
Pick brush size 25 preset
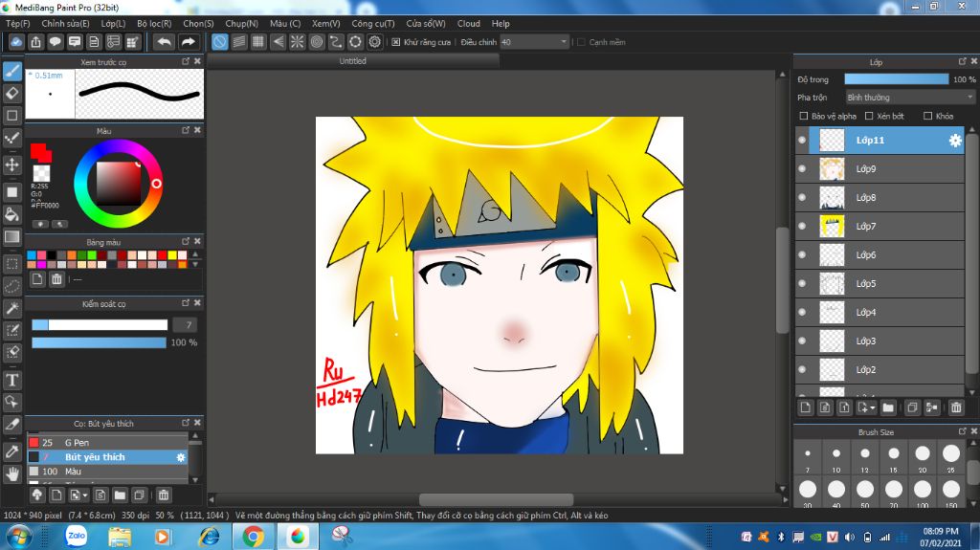(951, 458)
